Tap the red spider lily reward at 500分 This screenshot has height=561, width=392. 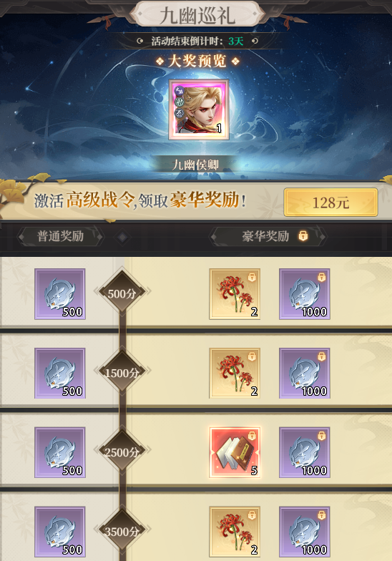tap(235, 293)
